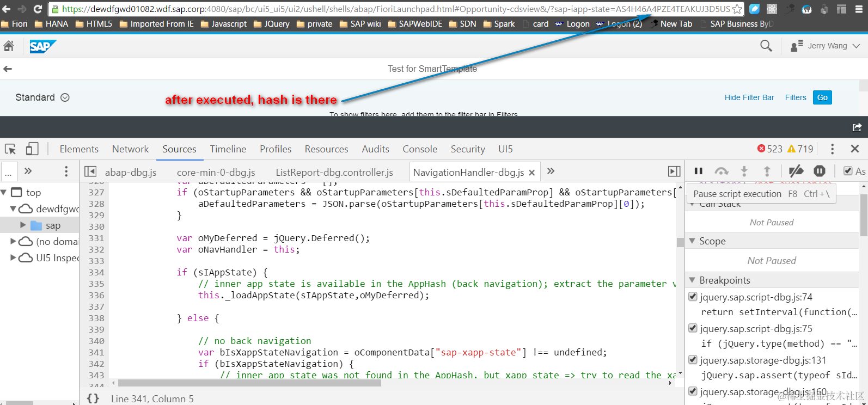Image resolution: width=868 pixels, height=405 pixels.
Task: Collapse the Scope section
Action: pos(693,241)
